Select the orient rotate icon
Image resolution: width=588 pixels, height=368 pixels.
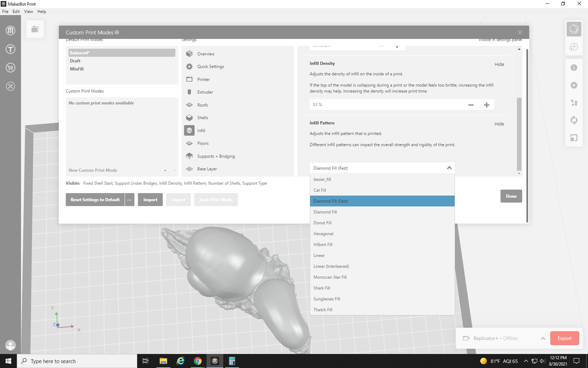(574, 120)
